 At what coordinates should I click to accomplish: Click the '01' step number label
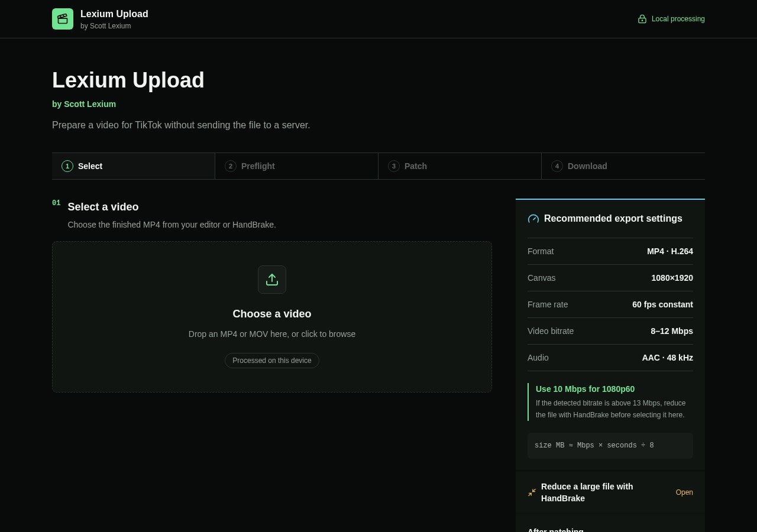click(x=56, y=203)
